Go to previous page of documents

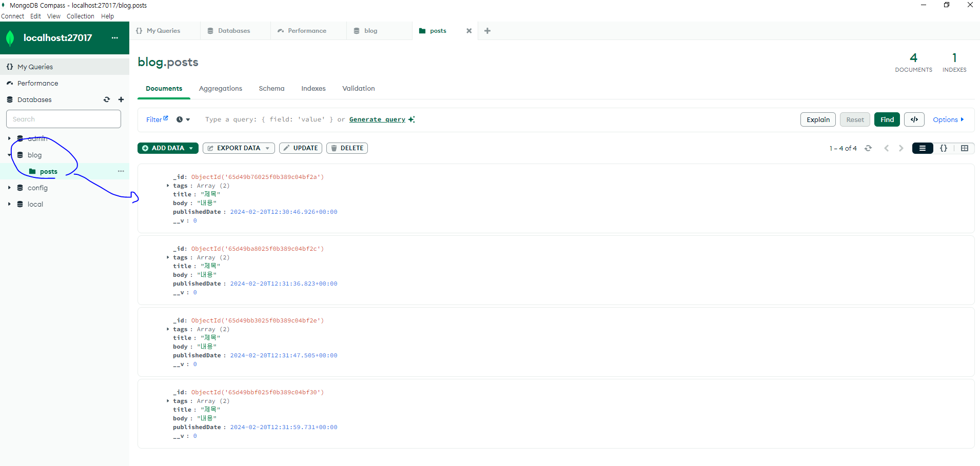(x=886, y=148)
